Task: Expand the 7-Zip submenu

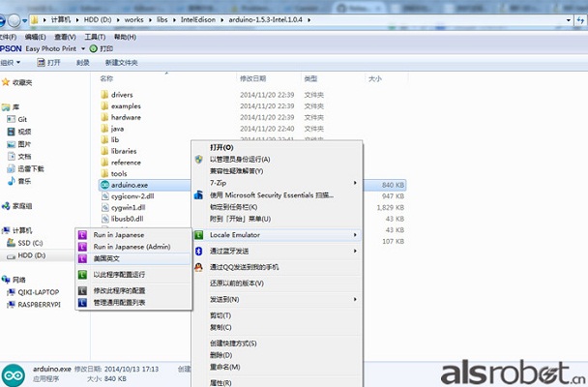Action: [x=355, y=182]
